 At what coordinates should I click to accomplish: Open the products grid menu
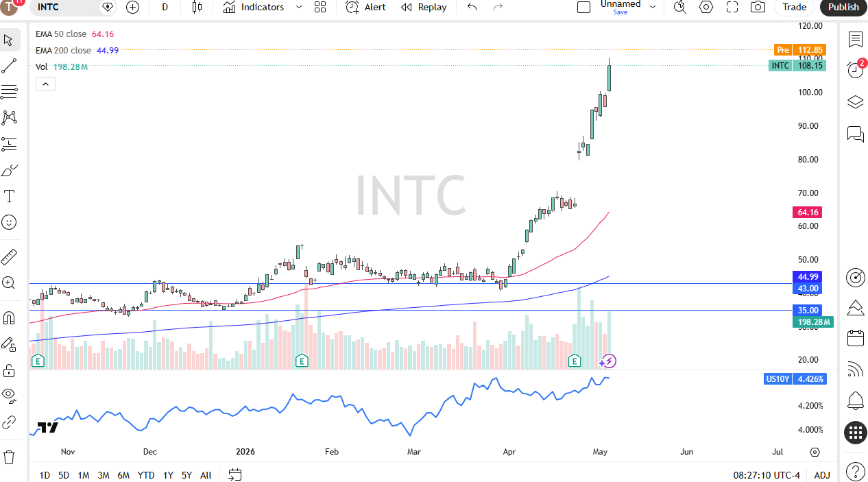pos(855,432)
